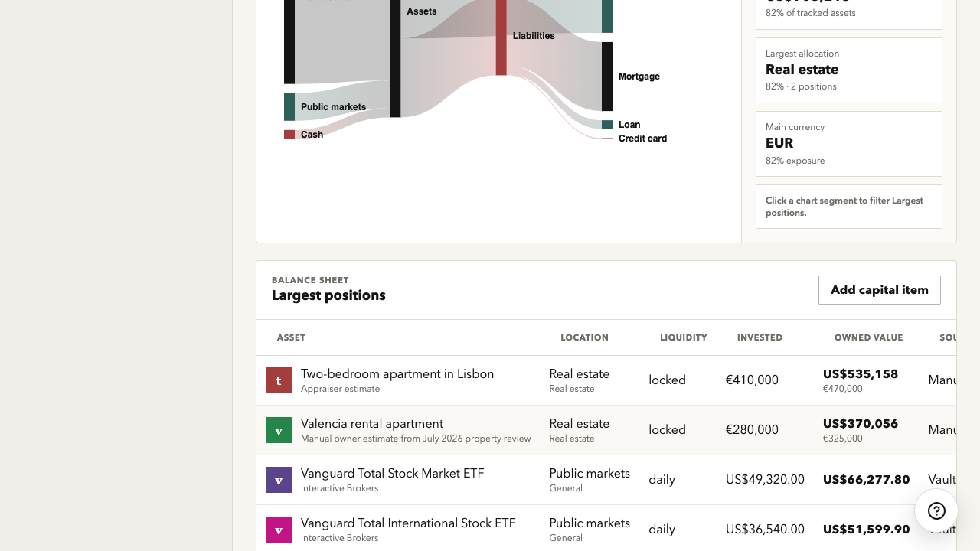Image resolution: width=980 pixels, height=551 pixels.
Task: Click the red Liabilities bar in chart
Action: pyautogui.click(x=501, y=37)
